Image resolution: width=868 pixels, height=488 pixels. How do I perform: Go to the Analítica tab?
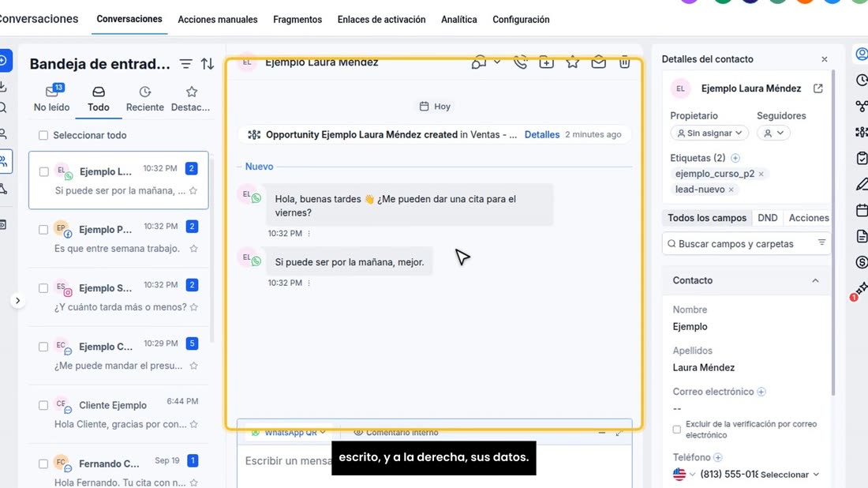tap(459, 20)
